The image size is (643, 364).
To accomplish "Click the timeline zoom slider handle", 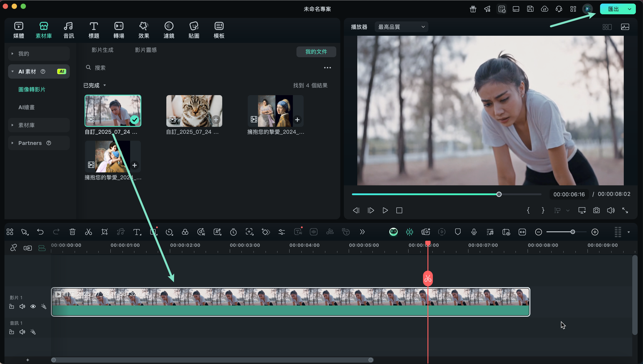I will [x=573, y=232].
